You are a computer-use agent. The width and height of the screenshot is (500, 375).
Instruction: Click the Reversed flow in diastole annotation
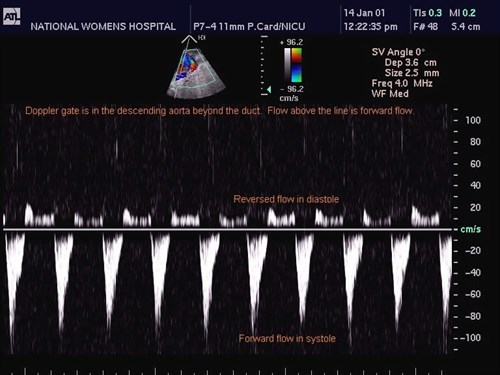tap(286, 199)
